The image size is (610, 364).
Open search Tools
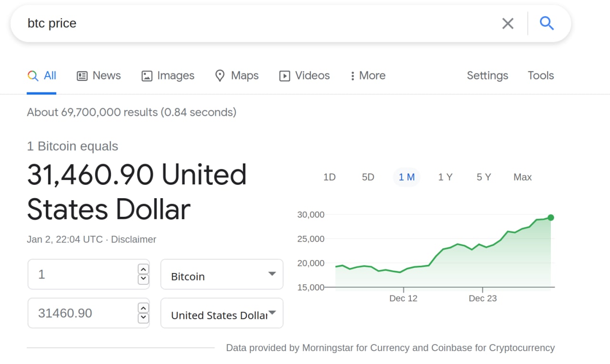pos(540,76)
